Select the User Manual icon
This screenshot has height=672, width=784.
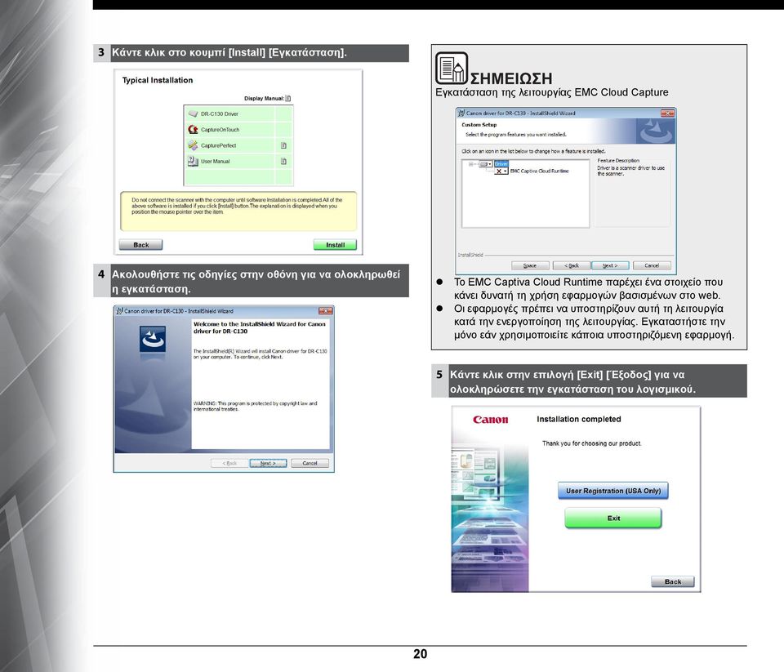coord(193,161)
